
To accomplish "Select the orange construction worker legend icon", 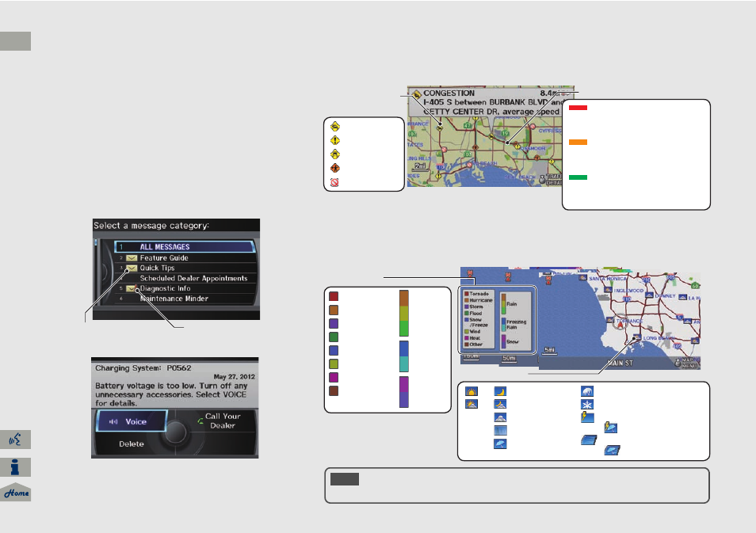I will click(335, 168).
